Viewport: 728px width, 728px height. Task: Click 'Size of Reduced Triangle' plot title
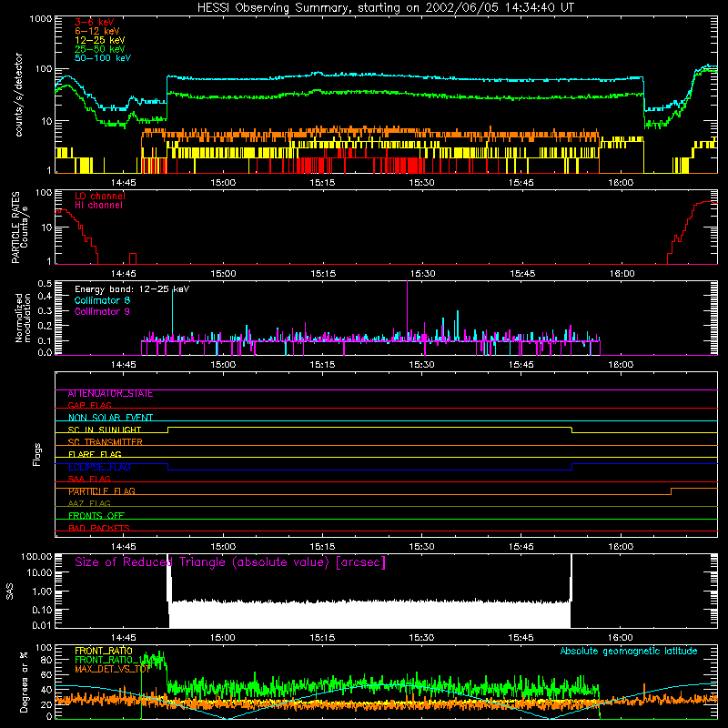coord(230,562)
